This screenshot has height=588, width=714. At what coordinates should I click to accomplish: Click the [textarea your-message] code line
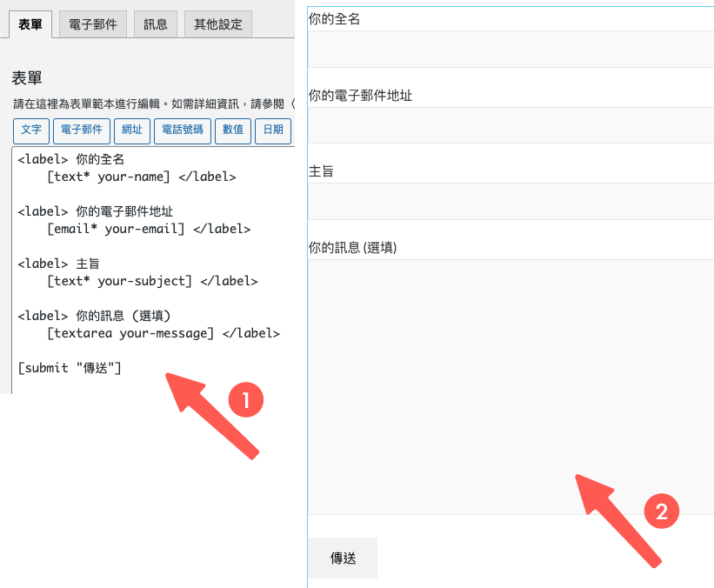[163, 333]
